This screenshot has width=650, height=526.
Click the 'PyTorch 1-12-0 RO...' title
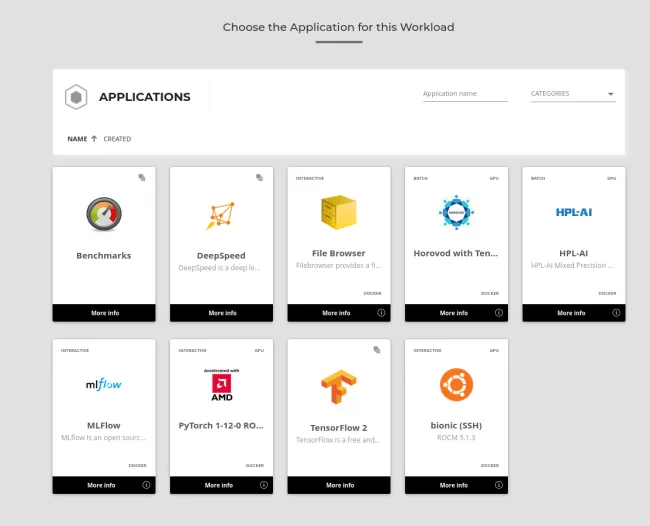221,425
